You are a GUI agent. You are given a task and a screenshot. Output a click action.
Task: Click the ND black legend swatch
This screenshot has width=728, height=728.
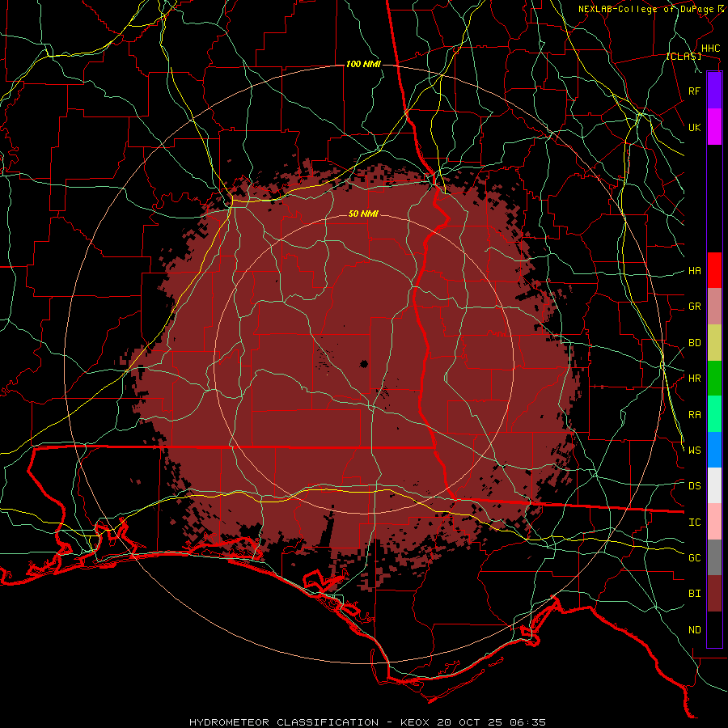tap(714, 629)
